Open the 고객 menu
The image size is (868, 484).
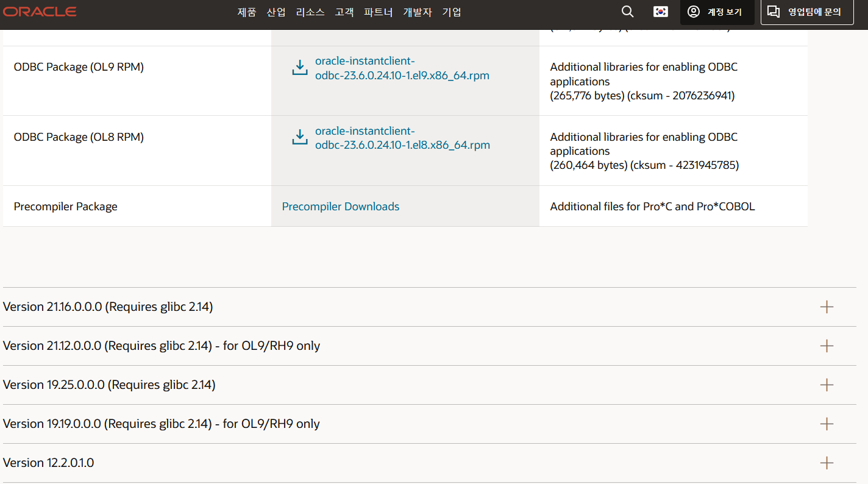tap(344, 12)
